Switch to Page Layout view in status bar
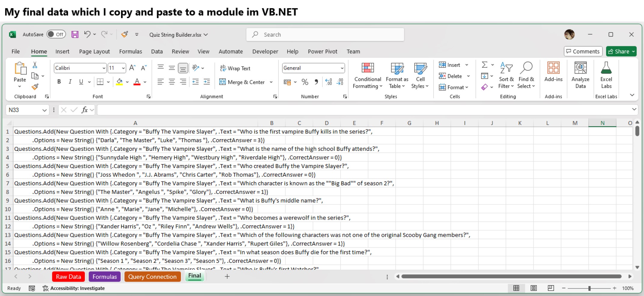The width and height of the screenshot is (644, 296). click(533, 288)
